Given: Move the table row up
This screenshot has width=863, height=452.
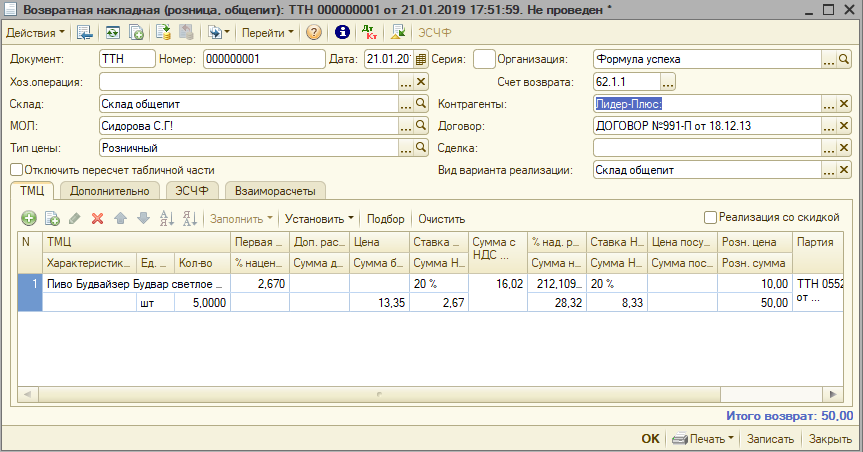Looking at the screenshot, I should (120, 218).
